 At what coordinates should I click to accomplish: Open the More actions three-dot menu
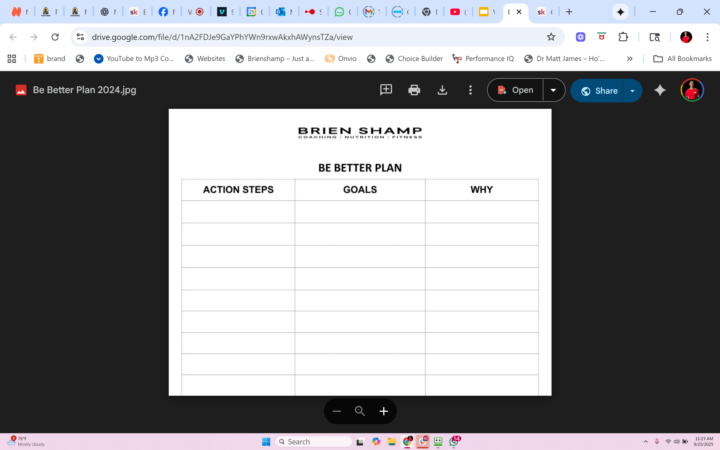tap(470, 90)
